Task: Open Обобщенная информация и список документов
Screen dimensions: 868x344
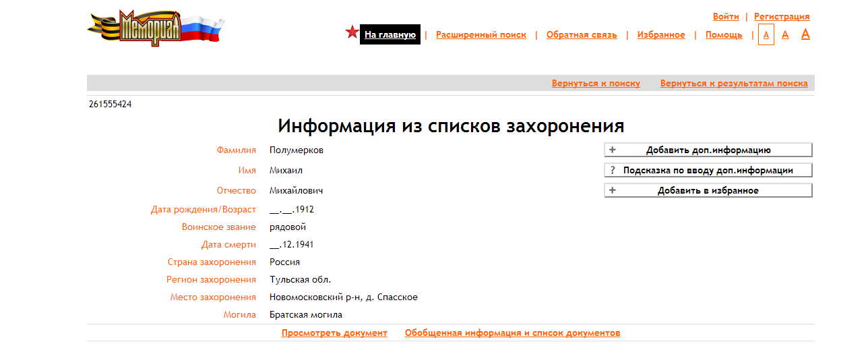Action: pos(512,333)
